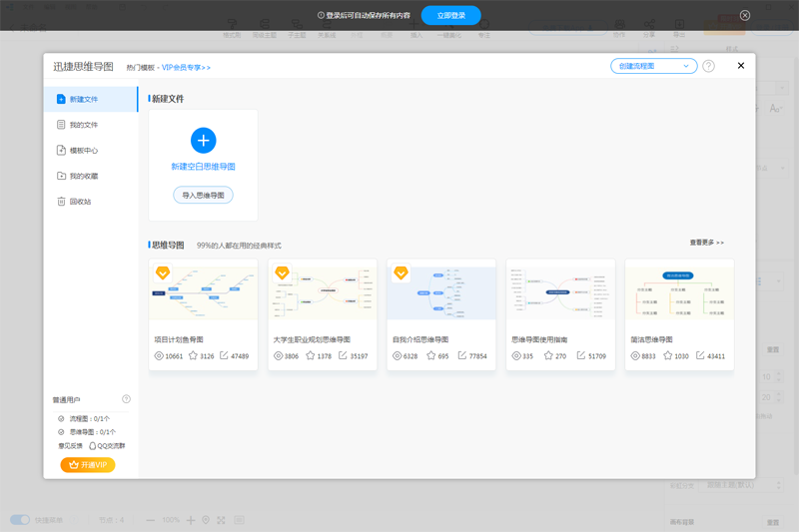799x532 pixels.
Task: Click 查看更多 to see more templates
Action: 706,243
